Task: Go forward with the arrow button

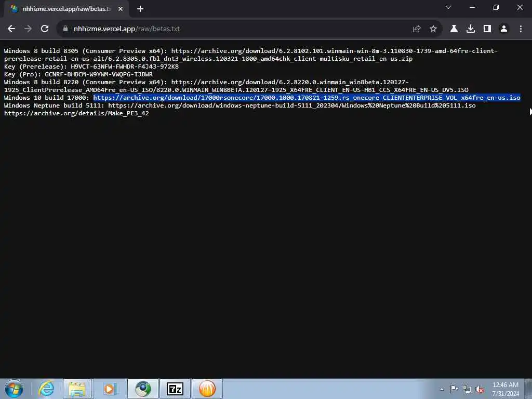Action: tap(28, 29)
